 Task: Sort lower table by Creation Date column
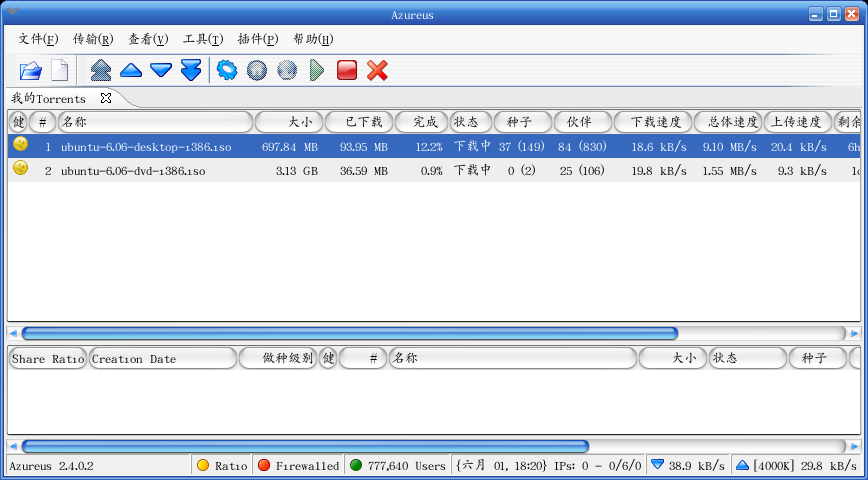coord(163,359)
